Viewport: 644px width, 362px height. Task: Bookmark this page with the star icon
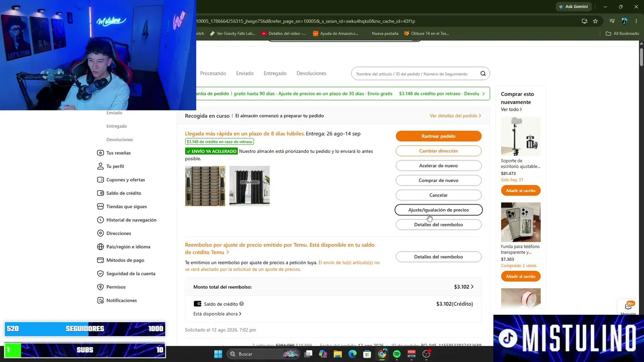pos(595,21)
